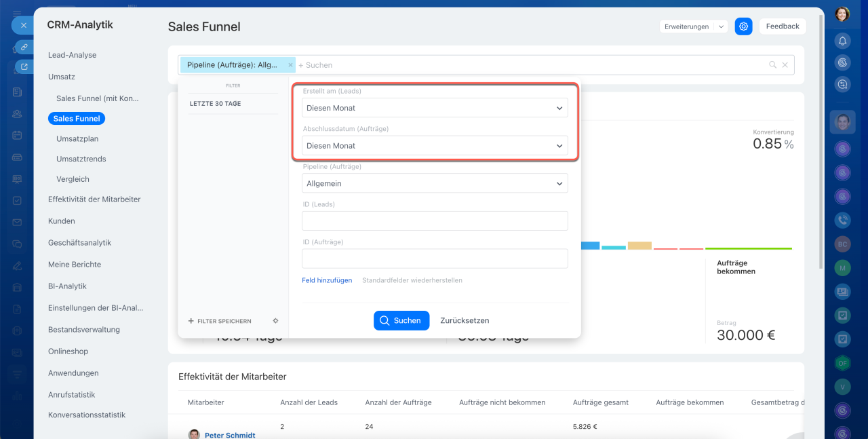868x439 pixels.
Task: Open Sales Funnel (mit Kon... sidebar item
Action: (x=98, y=98)
